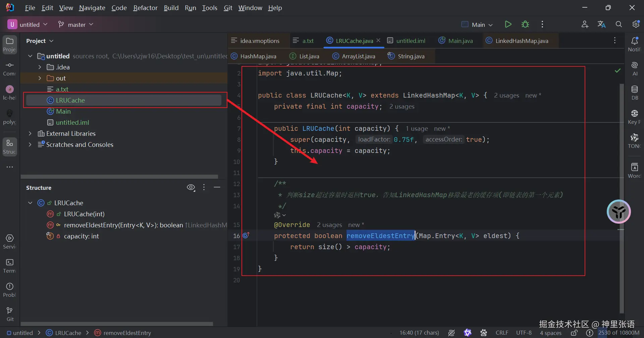
Task: Click the green Run button
Action: (x=508, y=24)
